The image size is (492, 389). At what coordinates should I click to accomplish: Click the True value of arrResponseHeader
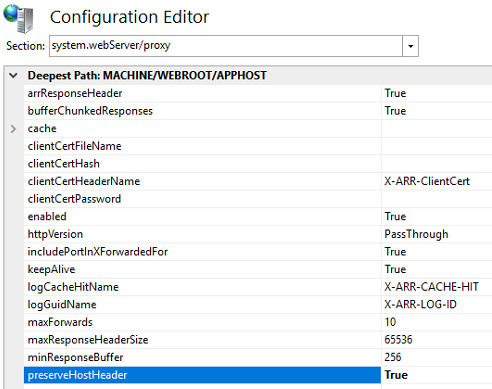[x=395, y=93]
